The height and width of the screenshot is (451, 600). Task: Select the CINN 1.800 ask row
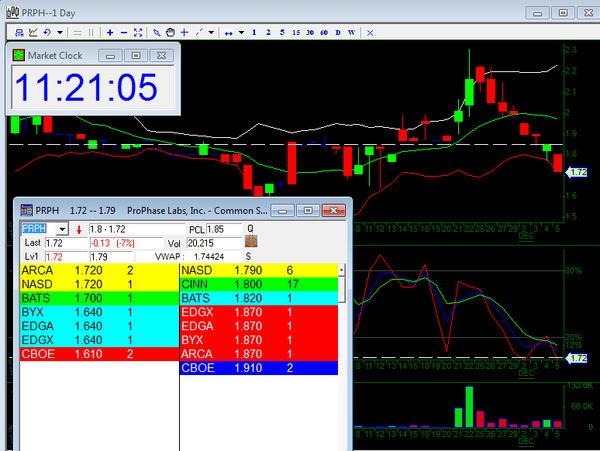(259, 284)
